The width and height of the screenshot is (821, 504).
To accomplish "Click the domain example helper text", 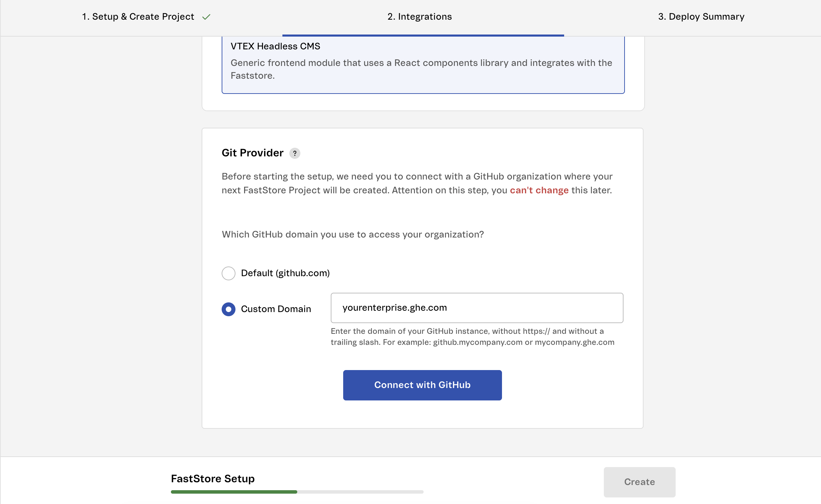I will click(472, 337).
